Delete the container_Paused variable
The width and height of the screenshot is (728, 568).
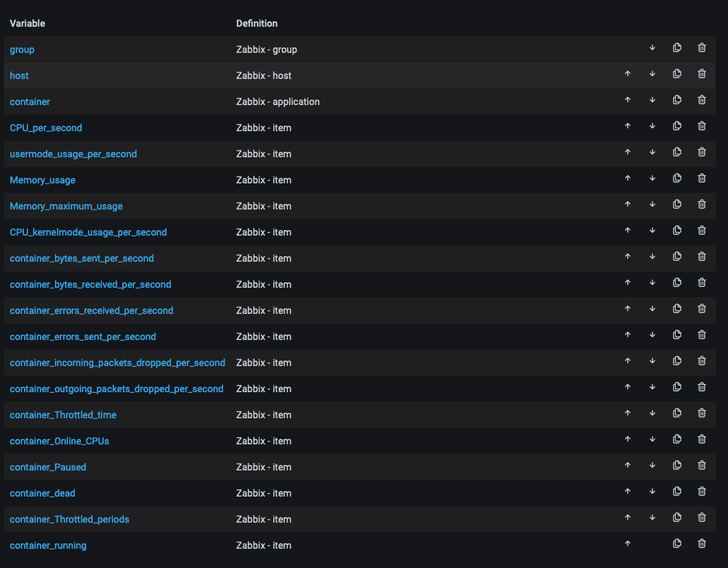pos(701,466)
